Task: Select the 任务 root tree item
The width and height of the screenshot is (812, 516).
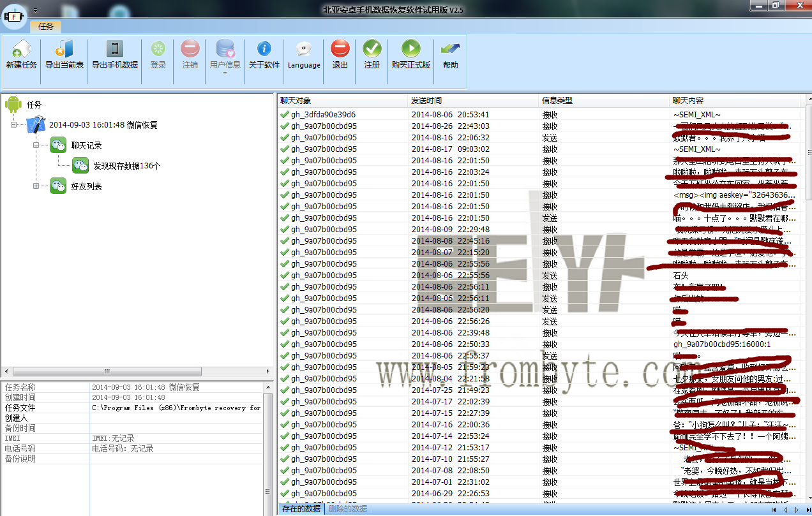Action: pos(34,105)
